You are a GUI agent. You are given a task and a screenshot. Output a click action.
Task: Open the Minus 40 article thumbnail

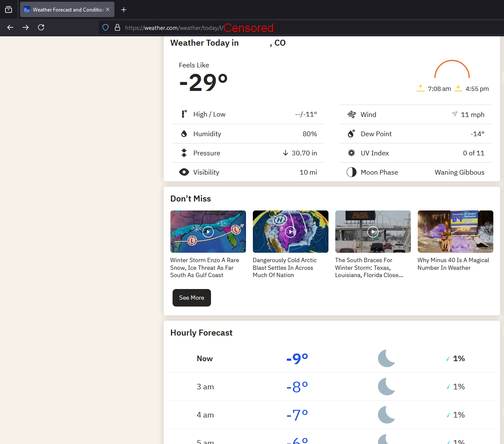(455, 231)
